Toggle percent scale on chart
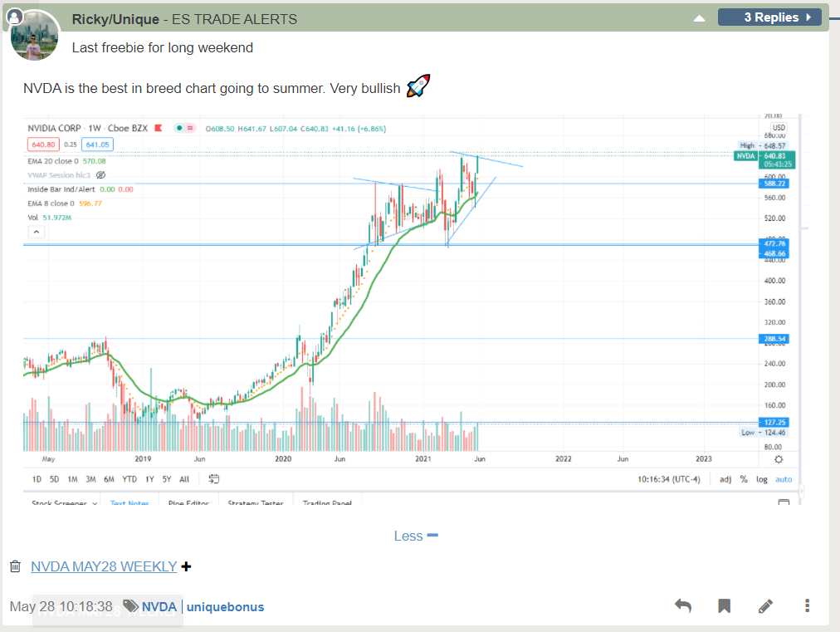This screenshot has height=632, width=840. [x=744, y=479]
